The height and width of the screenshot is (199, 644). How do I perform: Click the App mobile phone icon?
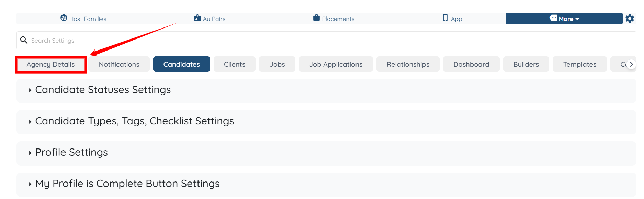[445, 18]
